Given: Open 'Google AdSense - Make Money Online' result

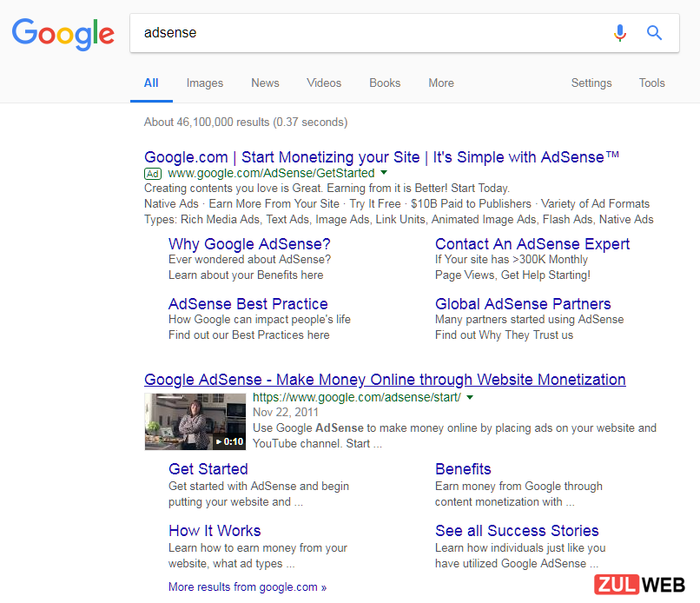Looking at the screenshot, I should point(385,380).
